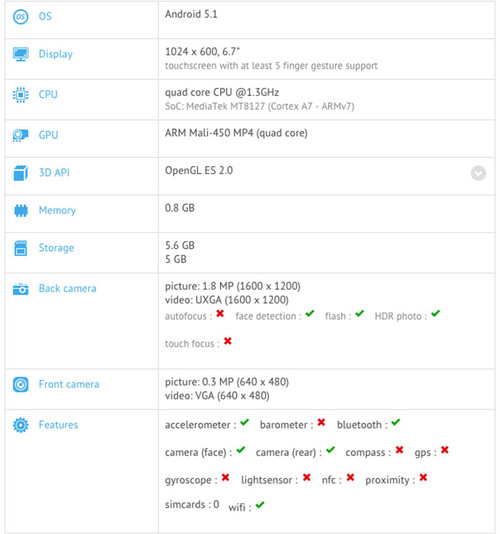The width and height of the screenshot is (500, 534).
Task: Open the Display label link
Action: 56,54
